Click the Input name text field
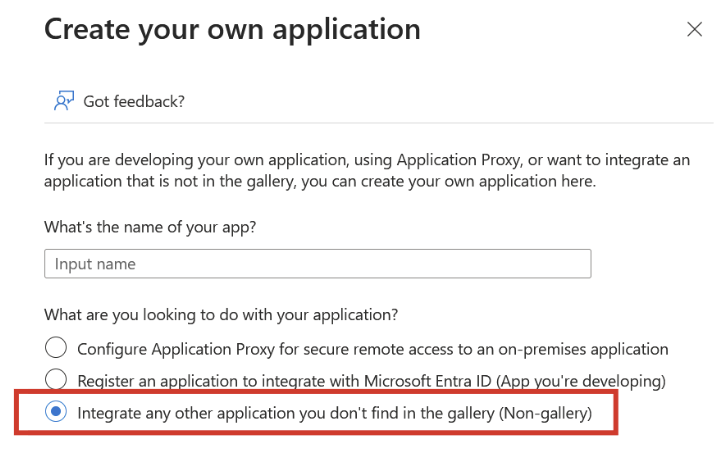722x451 pixels. [317, 264]
